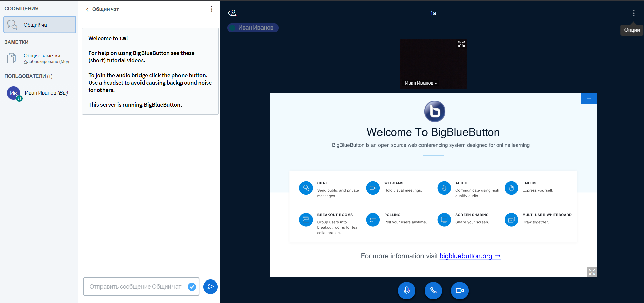Open the Options three-dot menu

pos(633,13)
